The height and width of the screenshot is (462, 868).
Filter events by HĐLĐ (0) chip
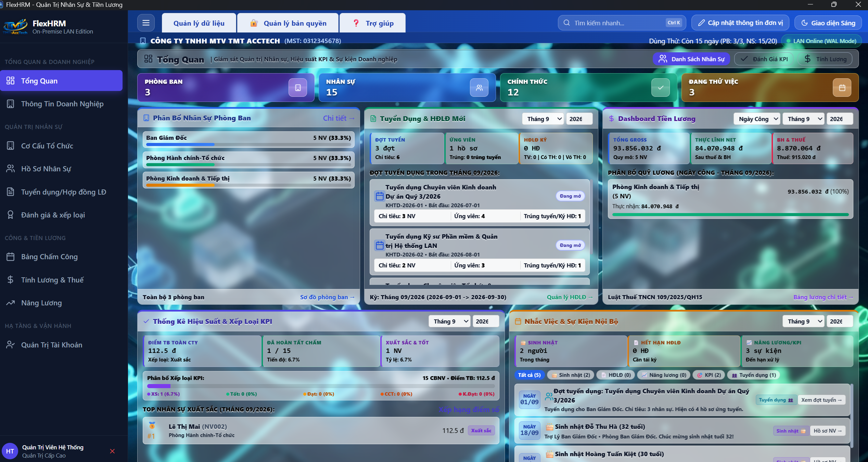pos(616,375)
